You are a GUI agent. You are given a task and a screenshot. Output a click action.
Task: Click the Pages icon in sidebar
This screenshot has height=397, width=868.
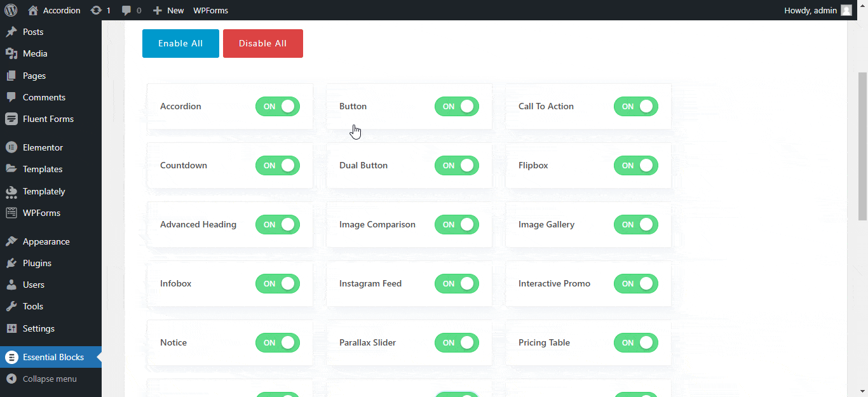[11, 76]
